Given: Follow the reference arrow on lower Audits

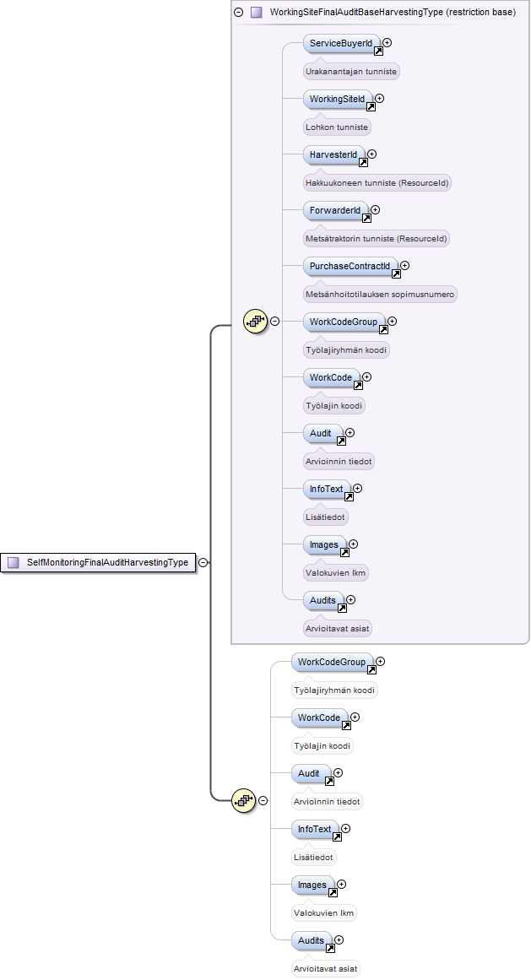Looking at the screenshot, I should [x=330, y=948].
